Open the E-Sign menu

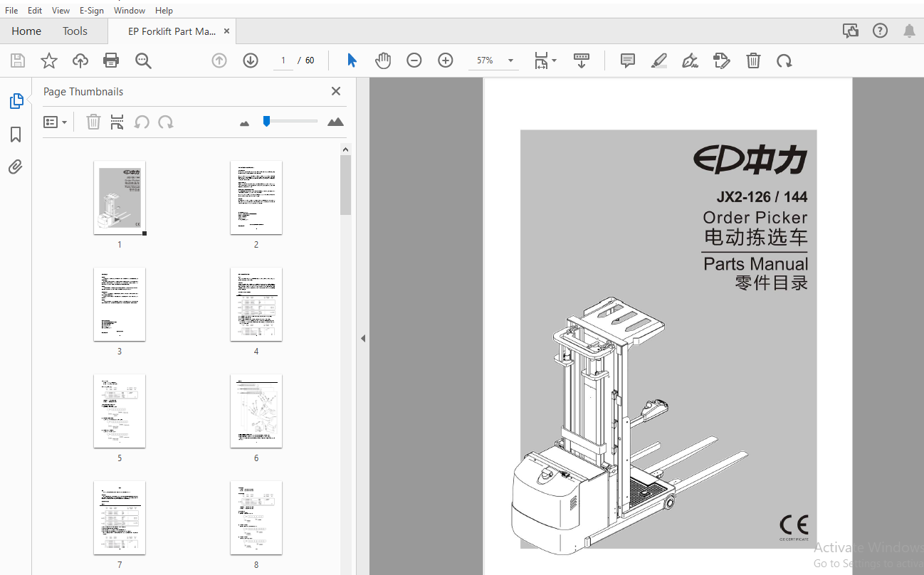(92, 11)
